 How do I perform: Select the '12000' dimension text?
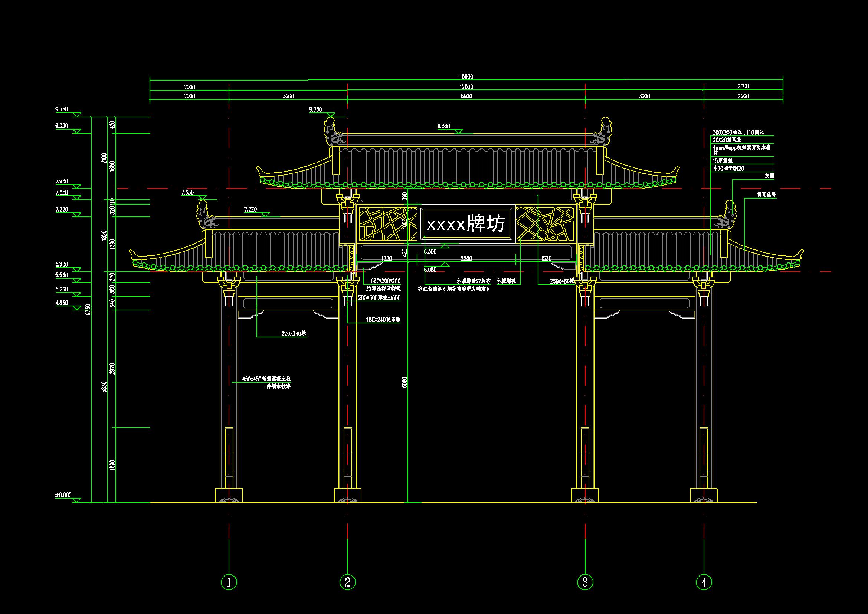(466, 86)
